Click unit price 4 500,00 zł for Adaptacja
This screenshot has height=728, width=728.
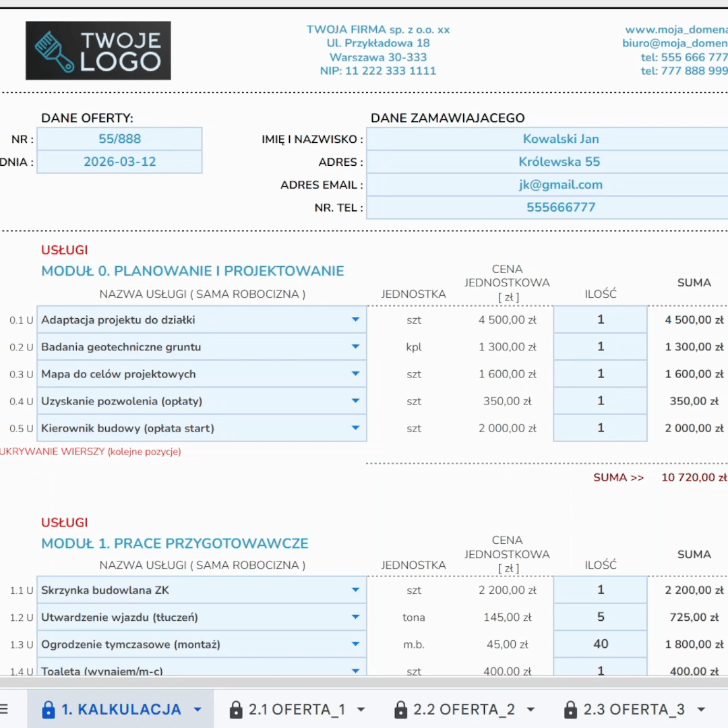(x=508, y=320)
